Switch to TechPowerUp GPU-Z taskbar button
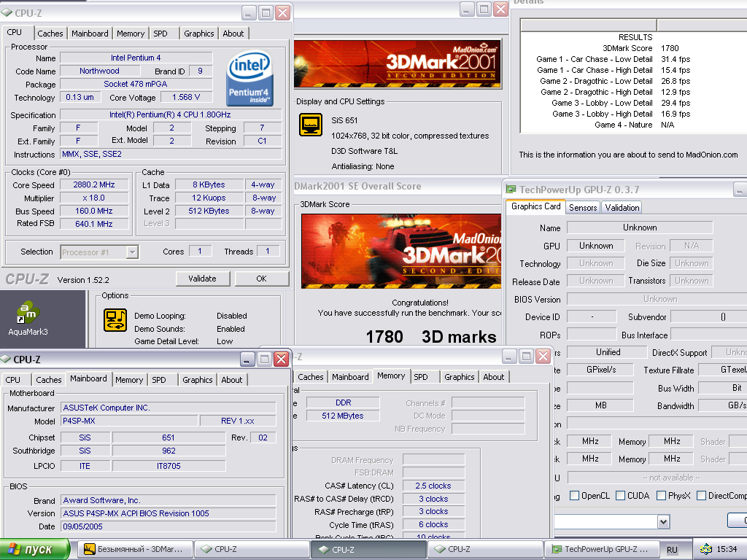Screen dimensions: 747x560 (601, 549)
